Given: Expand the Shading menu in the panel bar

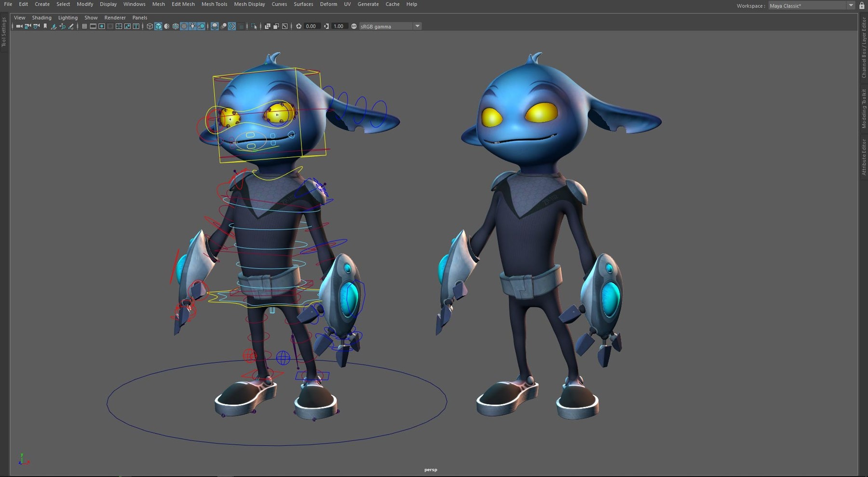Looking at the screenshot, I should click(41, 17).
